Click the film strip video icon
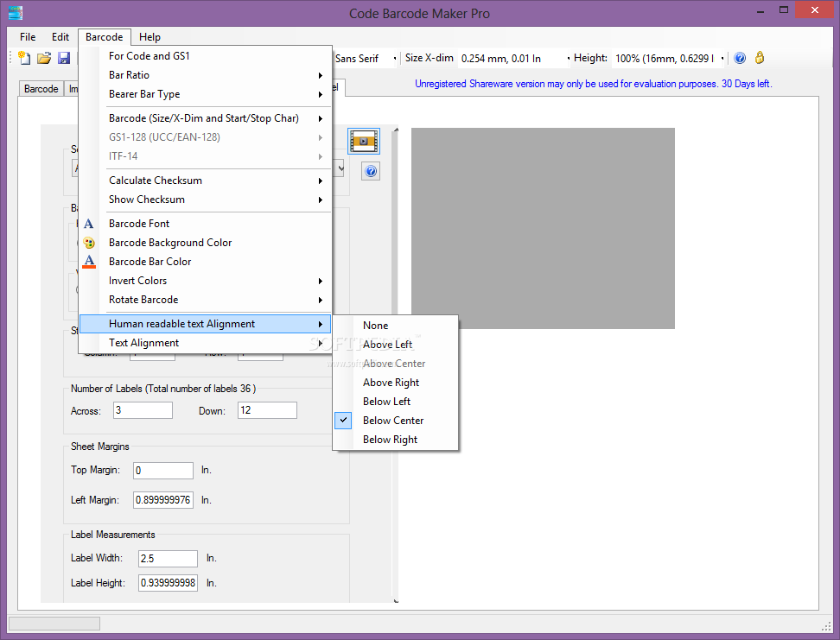840x640 pixels. [x=364, y=142]
